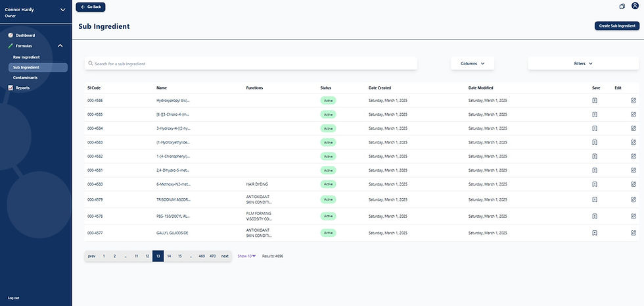Open Contaminants in sidebar
644x306 pixels.
coord(25,78)
